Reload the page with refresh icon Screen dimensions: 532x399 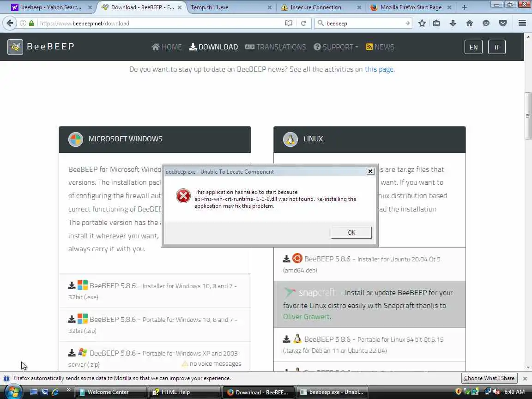coord(304,23)
